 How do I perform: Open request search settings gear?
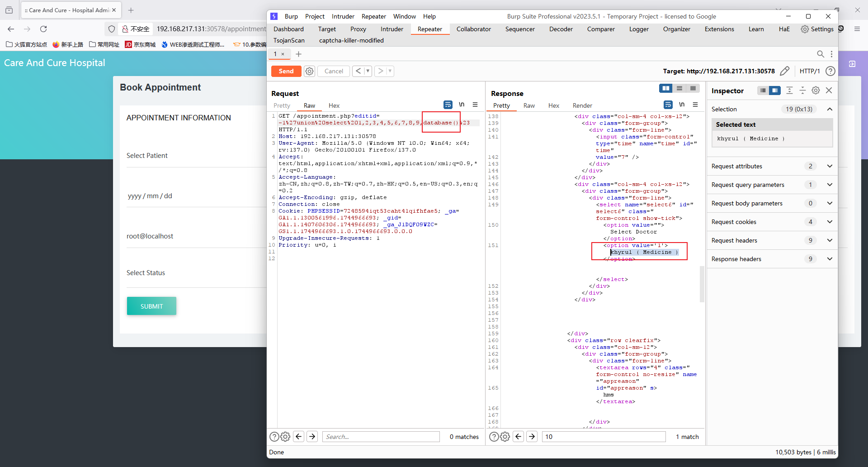coord(285,437)
